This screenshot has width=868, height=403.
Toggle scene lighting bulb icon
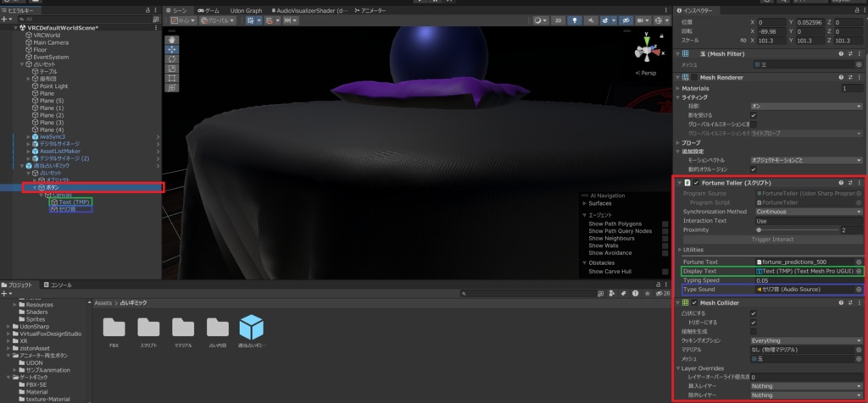pos(576,20)
